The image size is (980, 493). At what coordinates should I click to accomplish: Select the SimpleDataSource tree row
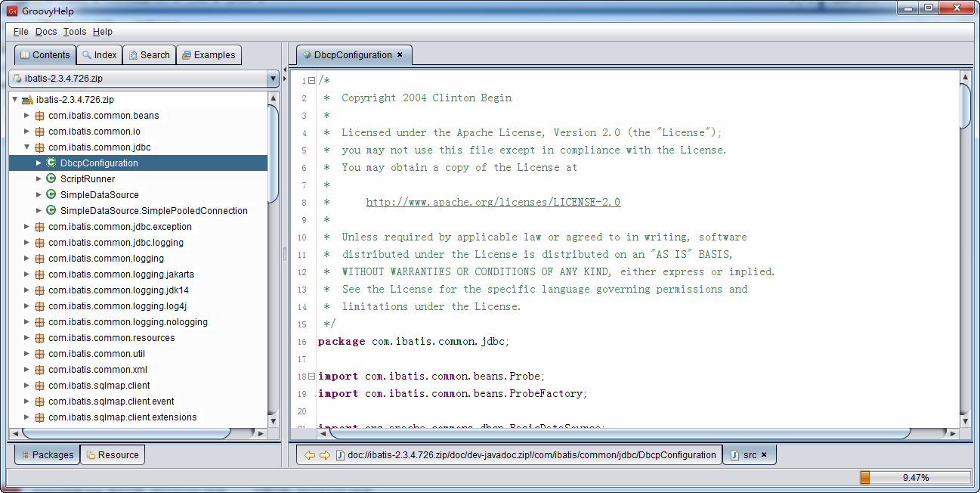tap(138, 195)
